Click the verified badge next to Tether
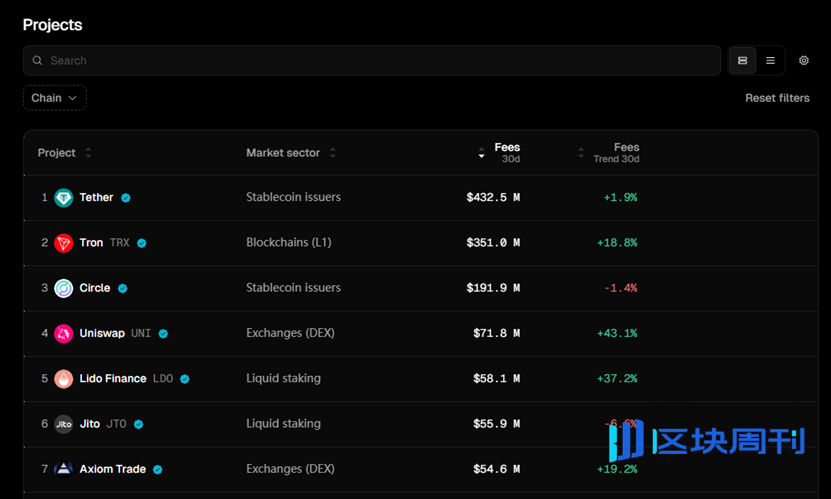Image resolution: width=831 pixels, height=499 pixels. coord(126,198)
